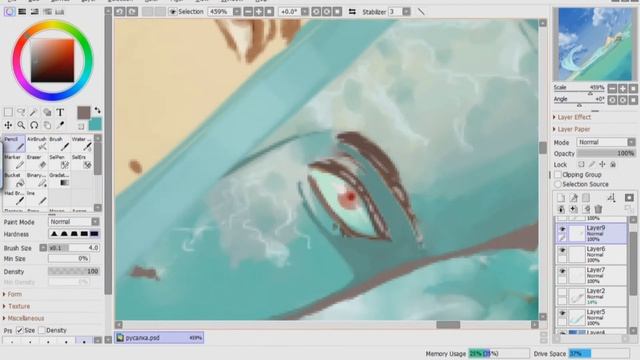The width and height of the screenshot is (640, 360).
Task: Swap foreground and background colors
Action: [x=98, y=110]
